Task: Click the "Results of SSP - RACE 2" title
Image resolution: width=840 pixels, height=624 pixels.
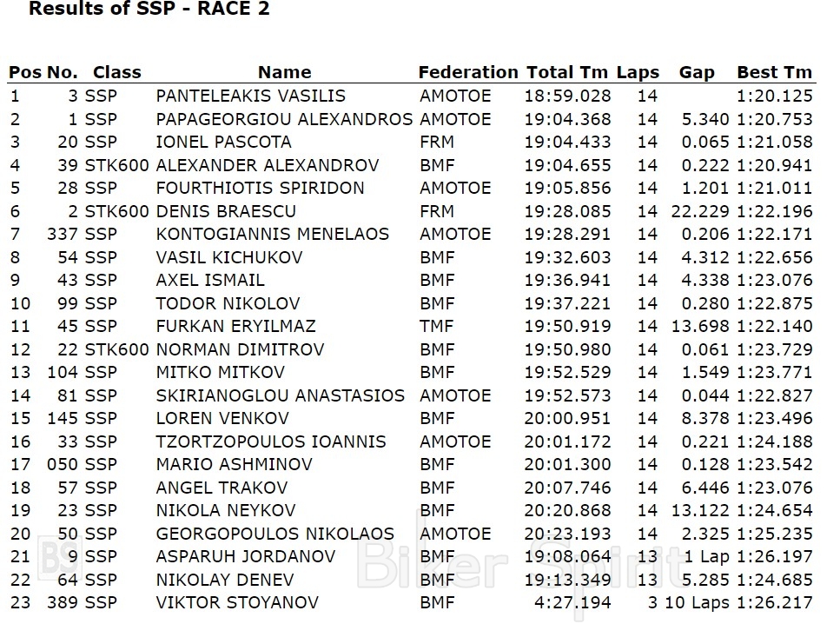Action: click(x=149, y=10)
